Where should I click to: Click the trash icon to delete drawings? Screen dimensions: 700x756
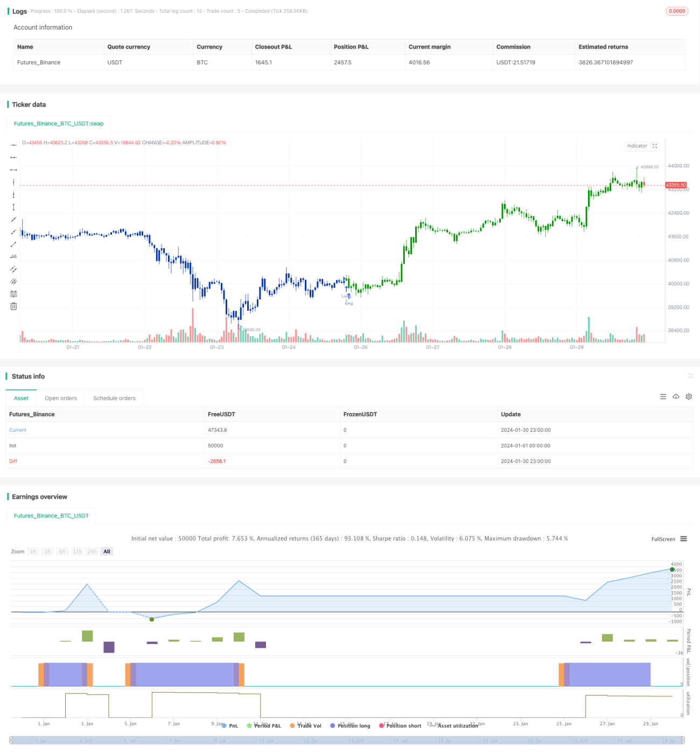tap(13, 306)
